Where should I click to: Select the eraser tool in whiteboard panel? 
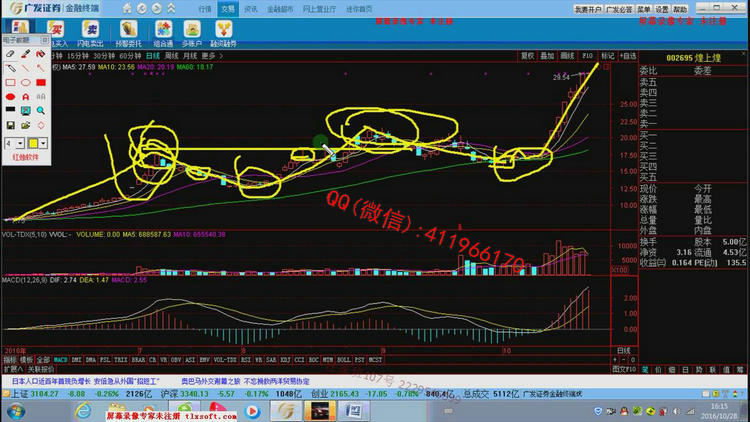pyautogui.click(x=10, y=54)
